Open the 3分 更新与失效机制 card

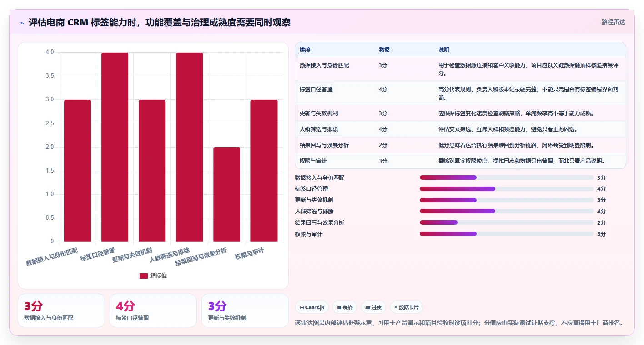click(x=245, y=310)
